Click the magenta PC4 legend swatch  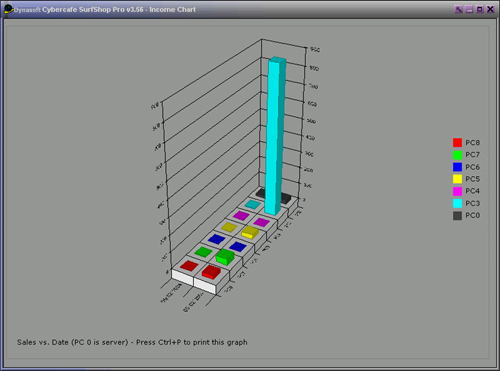457,191
